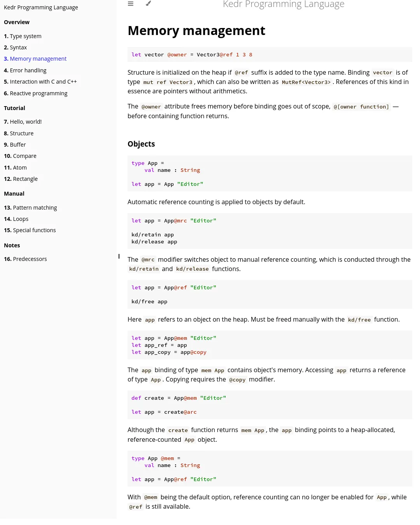Image resolution: width=420 pixels, height=525 pixels.
Task: Click inline code @copy in paragraph
Action: tap(237, 380)
